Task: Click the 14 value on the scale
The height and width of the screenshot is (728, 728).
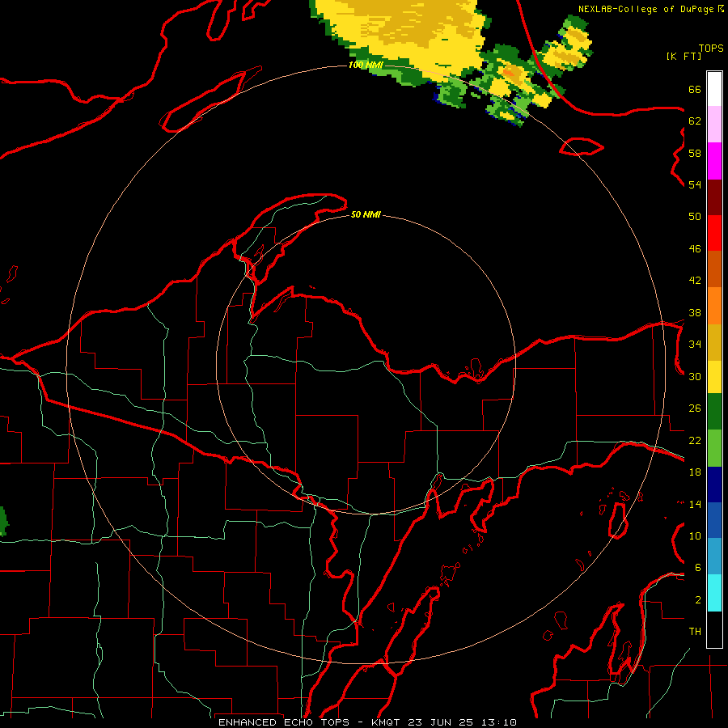Action: click(x=695, y=504)
